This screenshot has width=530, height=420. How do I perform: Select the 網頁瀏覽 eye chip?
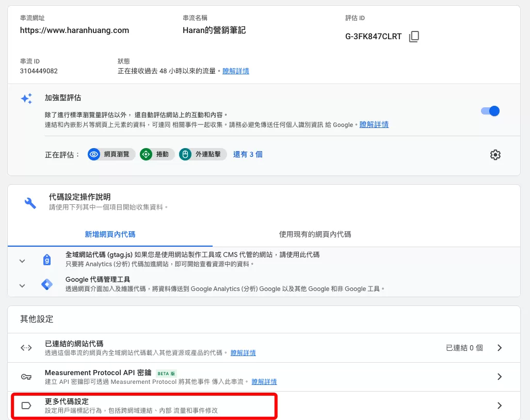111,154
